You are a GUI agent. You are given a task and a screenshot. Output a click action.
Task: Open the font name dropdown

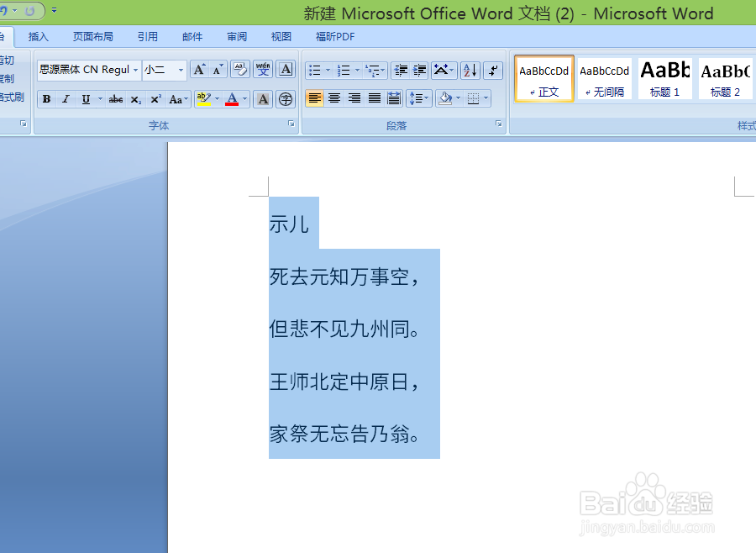[135, 70]
